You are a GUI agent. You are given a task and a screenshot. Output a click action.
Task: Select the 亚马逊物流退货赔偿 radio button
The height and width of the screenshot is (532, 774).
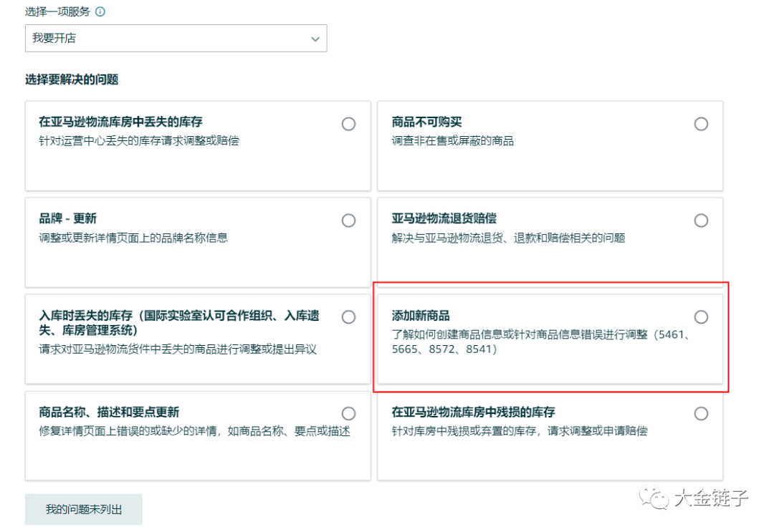click(701, 221)
